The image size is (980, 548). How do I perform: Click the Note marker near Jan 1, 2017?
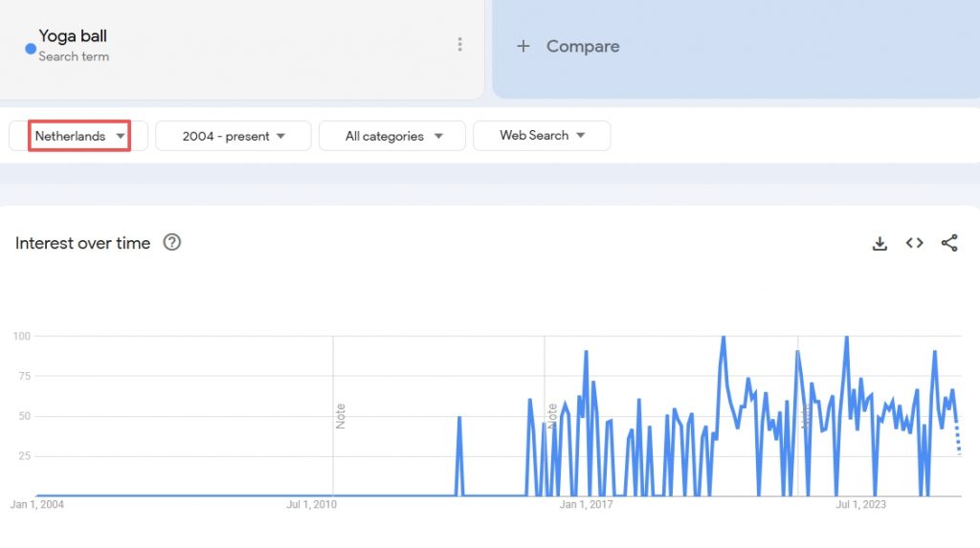pyautogui.click(x=552, y=416)
